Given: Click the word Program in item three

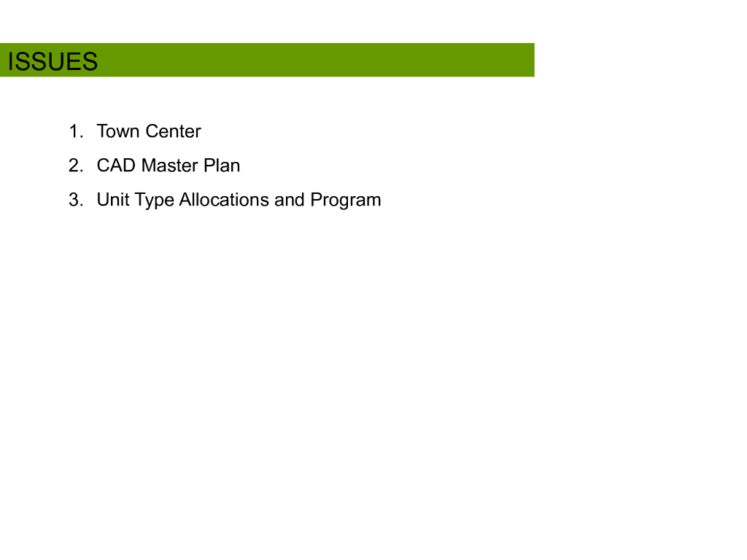Looking at the screenshot, I should tap(345, 201).
